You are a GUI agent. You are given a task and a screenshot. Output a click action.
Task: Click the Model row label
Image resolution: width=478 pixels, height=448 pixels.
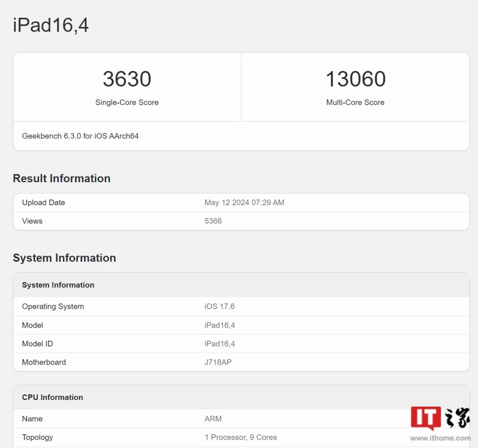pos(32,325)
